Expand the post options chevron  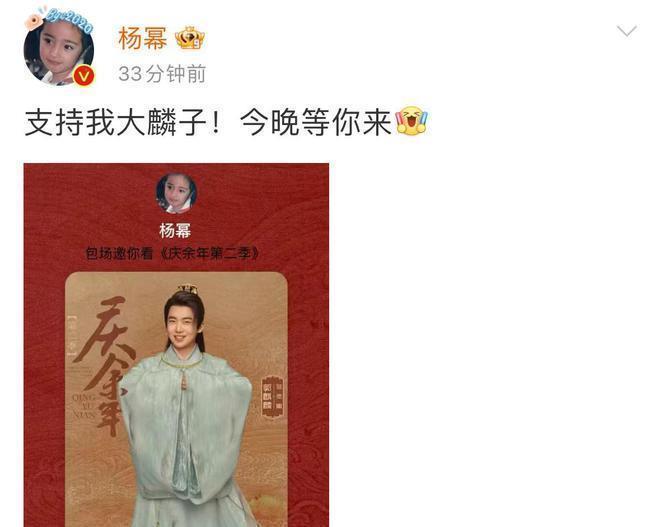[626, 31]
